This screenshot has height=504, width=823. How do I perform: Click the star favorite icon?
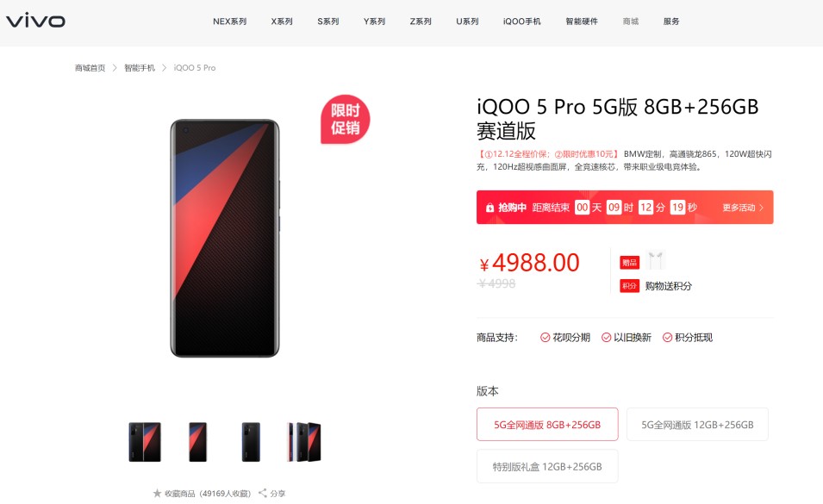point(157,493)
